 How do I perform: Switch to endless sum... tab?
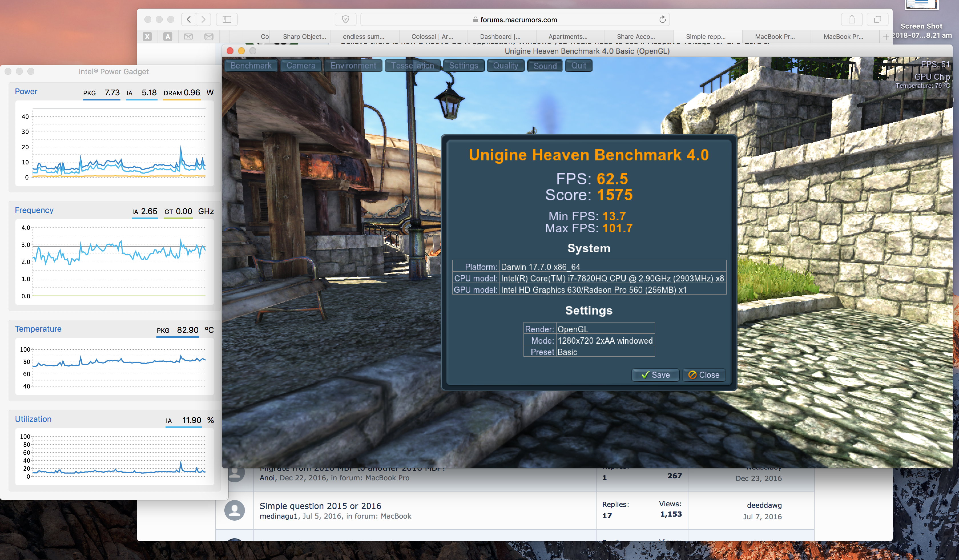364,37
